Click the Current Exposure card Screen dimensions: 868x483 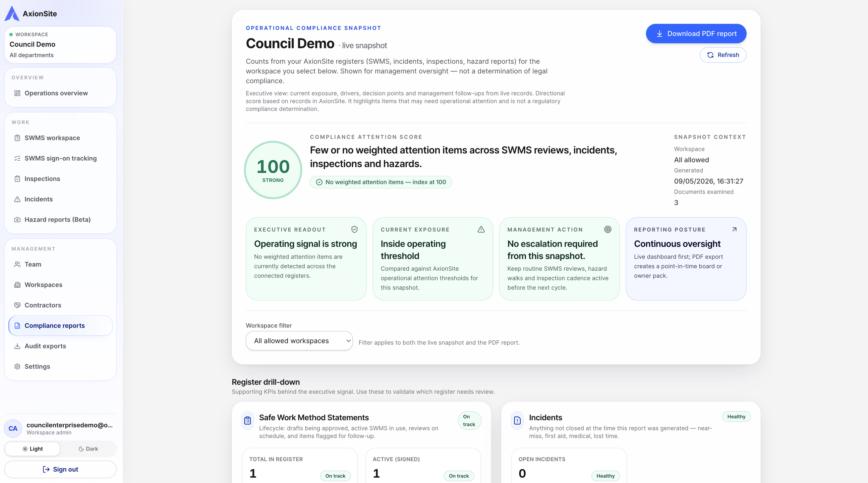432,259
